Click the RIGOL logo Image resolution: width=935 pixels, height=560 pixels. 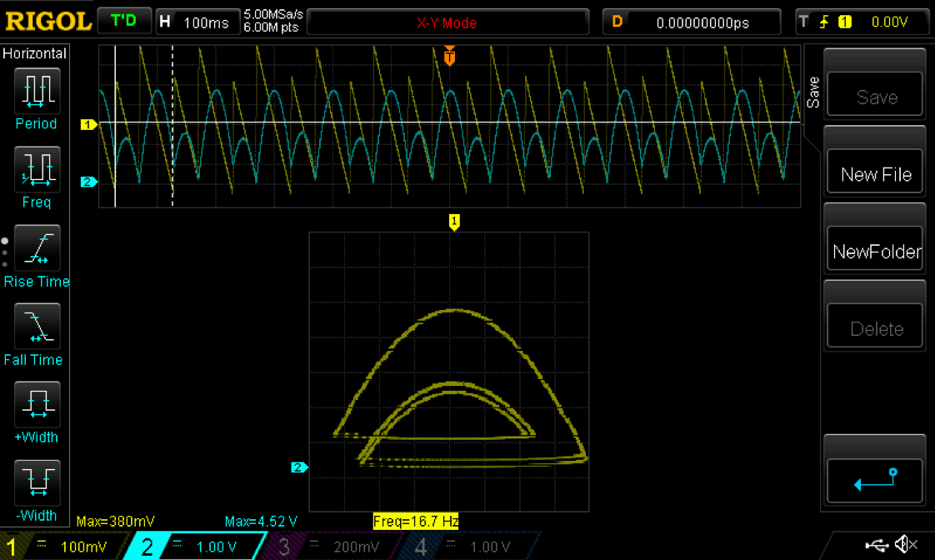47,22
